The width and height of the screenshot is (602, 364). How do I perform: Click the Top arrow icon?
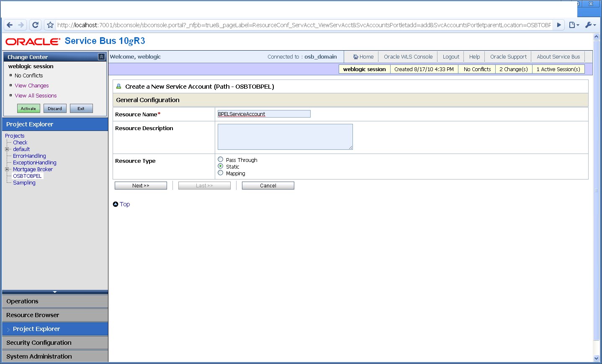116,204
